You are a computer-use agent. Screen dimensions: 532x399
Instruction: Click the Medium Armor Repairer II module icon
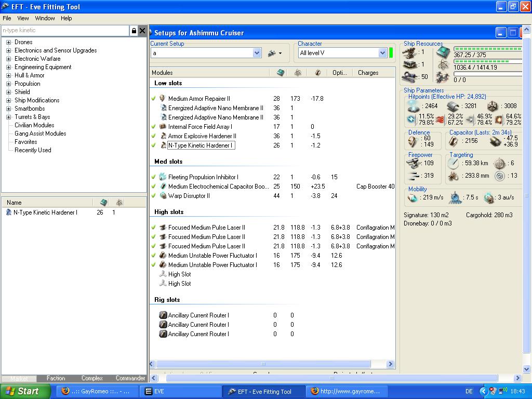163,98
